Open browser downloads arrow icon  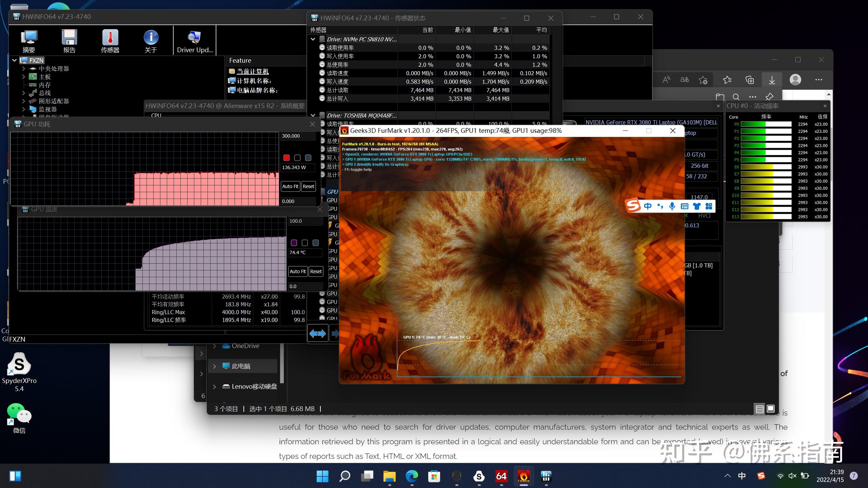click(772, 80)
